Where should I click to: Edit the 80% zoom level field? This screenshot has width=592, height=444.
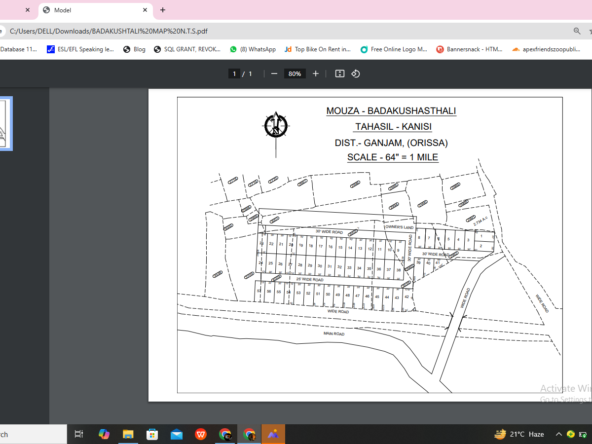click(x=294, y=74)
